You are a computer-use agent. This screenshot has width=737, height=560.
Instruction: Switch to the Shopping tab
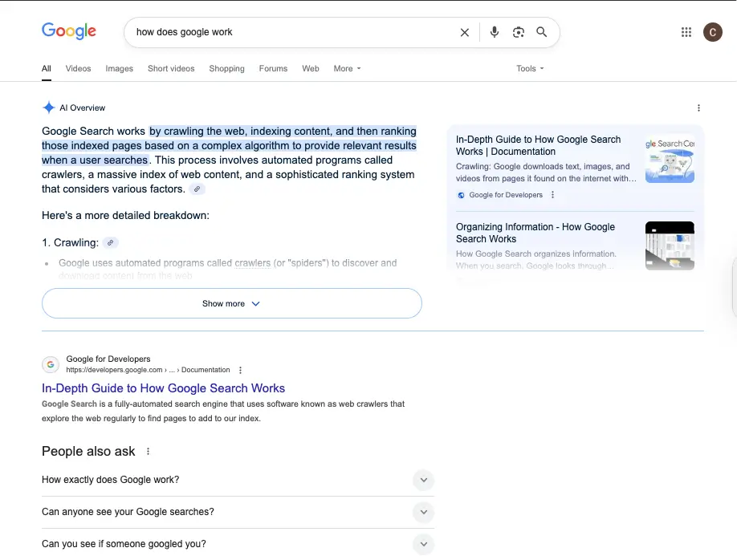click(226, 68)
